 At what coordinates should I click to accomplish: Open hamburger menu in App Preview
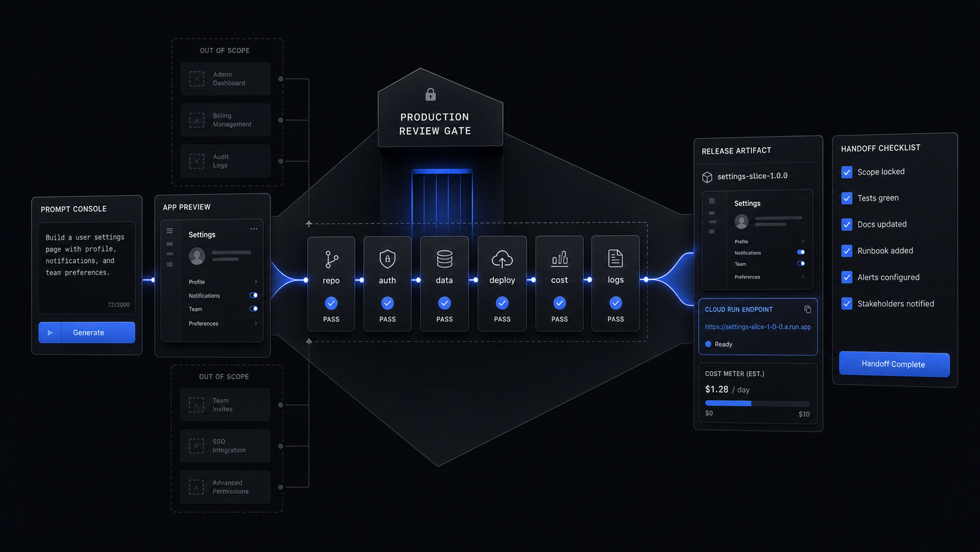pos(169,231)
